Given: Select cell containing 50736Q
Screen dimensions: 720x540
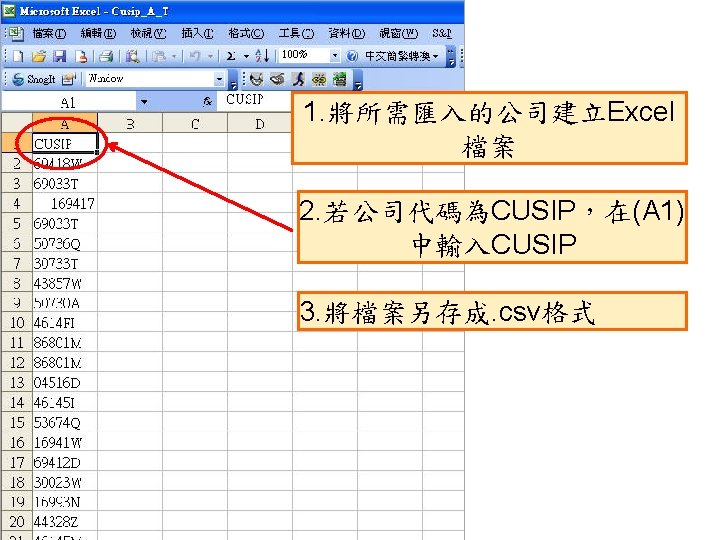Looking at the screenshot, I should click(65, 243).
